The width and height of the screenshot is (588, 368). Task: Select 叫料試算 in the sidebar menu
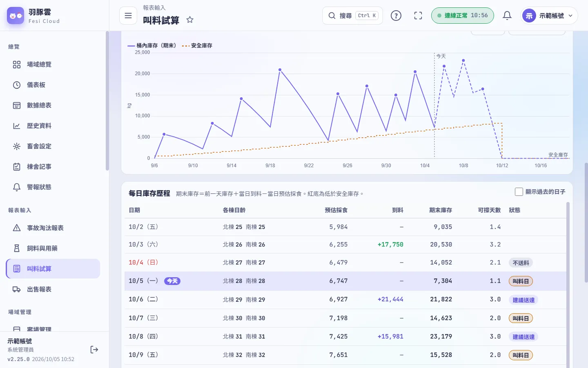click(x=53, y=269)
